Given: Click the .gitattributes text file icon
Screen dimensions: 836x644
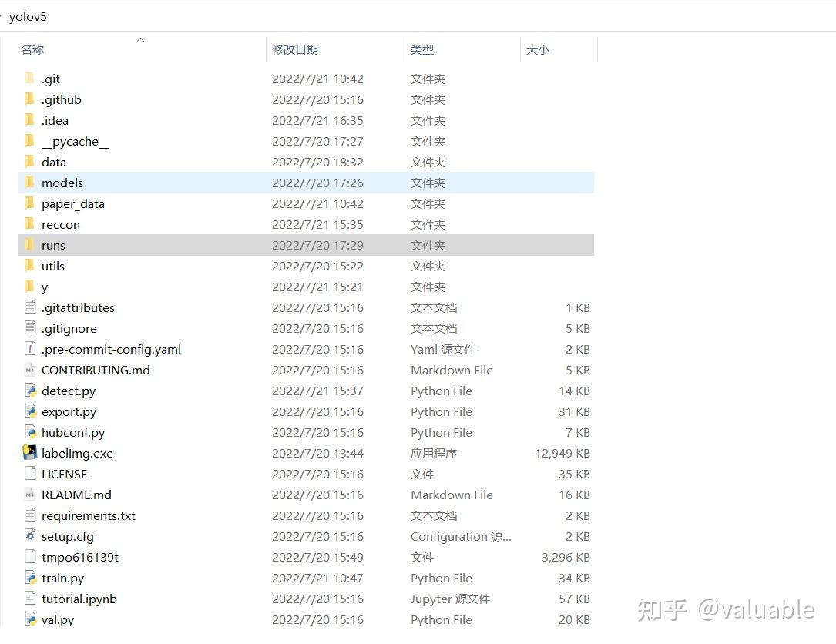Looking at the screenshot, I should click(x=30, y=307).
